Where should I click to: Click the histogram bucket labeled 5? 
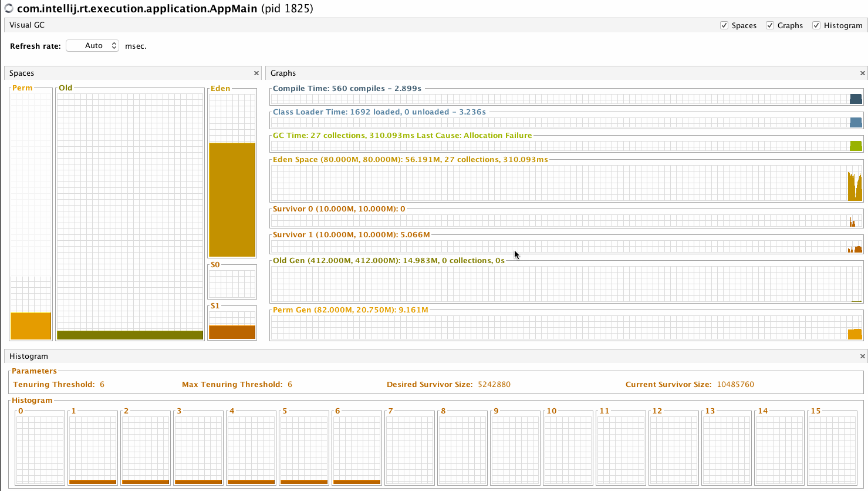click(x=304, y=449)
